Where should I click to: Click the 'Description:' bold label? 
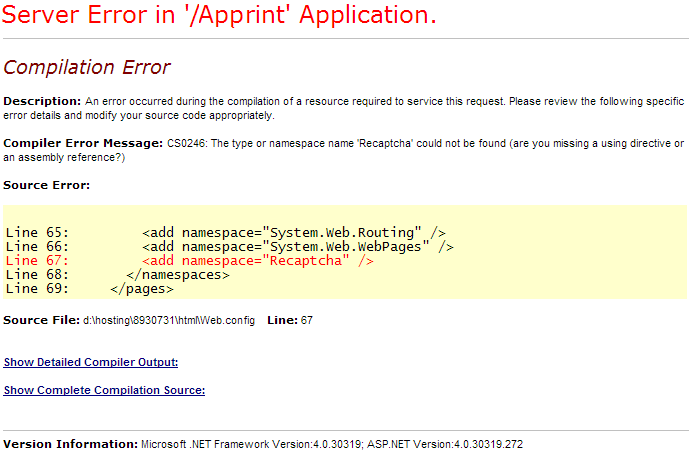click(x=42, y=101)
